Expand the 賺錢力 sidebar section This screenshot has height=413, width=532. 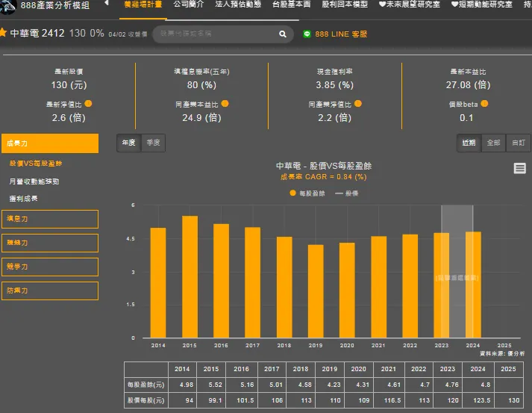coord(50,243)
